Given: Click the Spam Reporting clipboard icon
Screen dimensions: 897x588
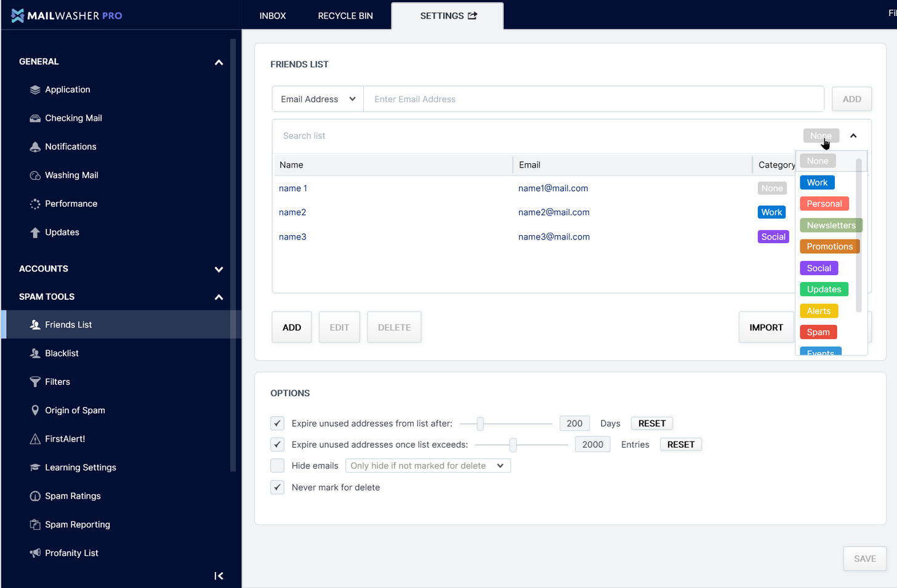Looking at the screenshot, I should click(35, 525).
